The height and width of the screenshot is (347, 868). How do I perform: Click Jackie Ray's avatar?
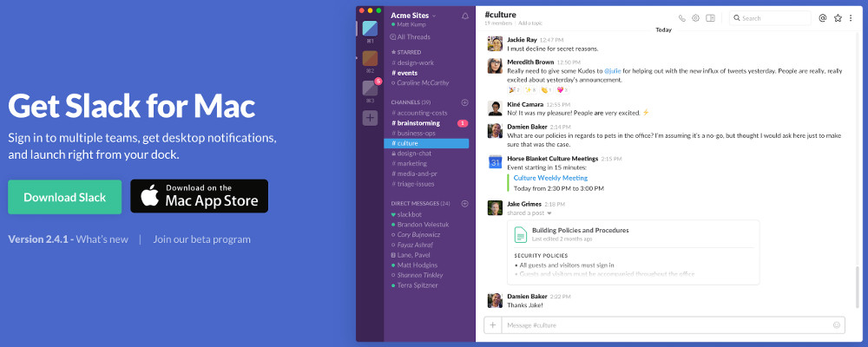[495, 43]
